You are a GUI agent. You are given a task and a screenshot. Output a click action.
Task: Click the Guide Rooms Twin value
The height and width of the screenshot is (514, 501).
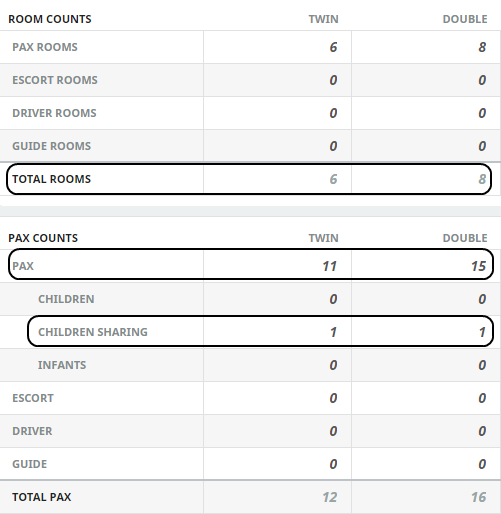[333, 146]
